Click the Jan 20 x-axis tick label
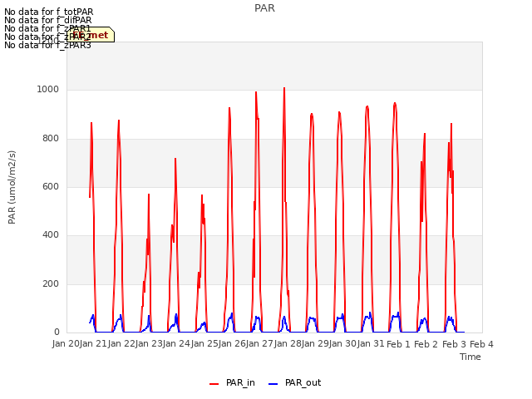This screenshot has height=399, width=532. [66, 344]
